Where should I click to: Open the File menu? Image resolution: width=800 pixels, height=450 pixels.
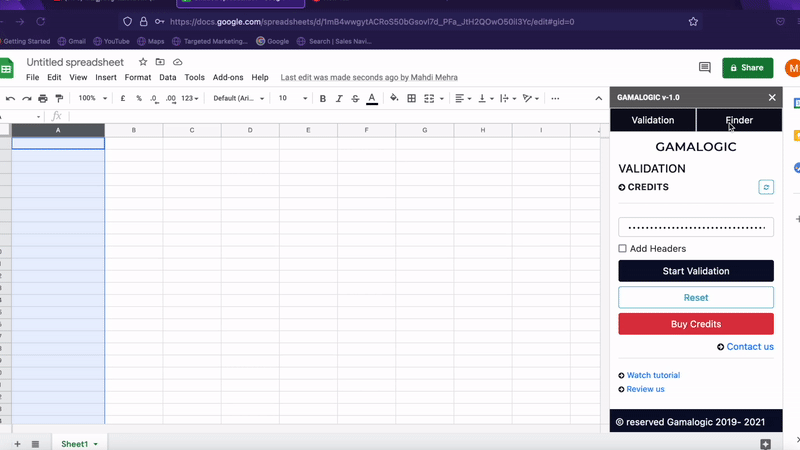[x=33, y=78]
